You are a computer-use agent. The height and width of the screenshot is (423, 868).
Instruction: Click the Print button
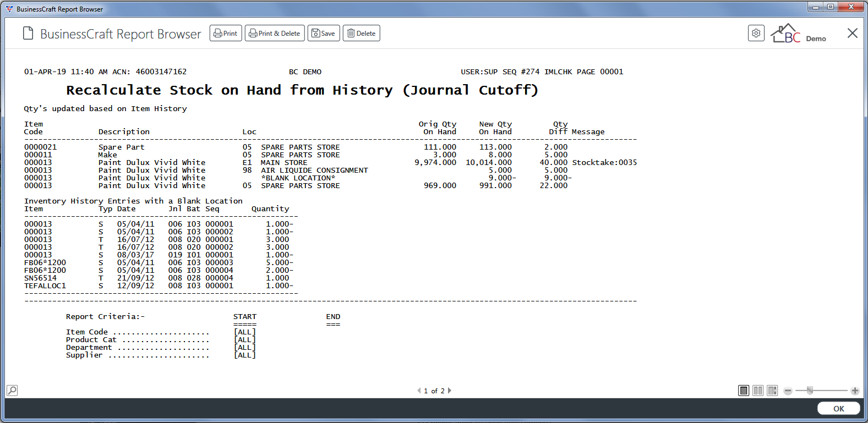226,33
